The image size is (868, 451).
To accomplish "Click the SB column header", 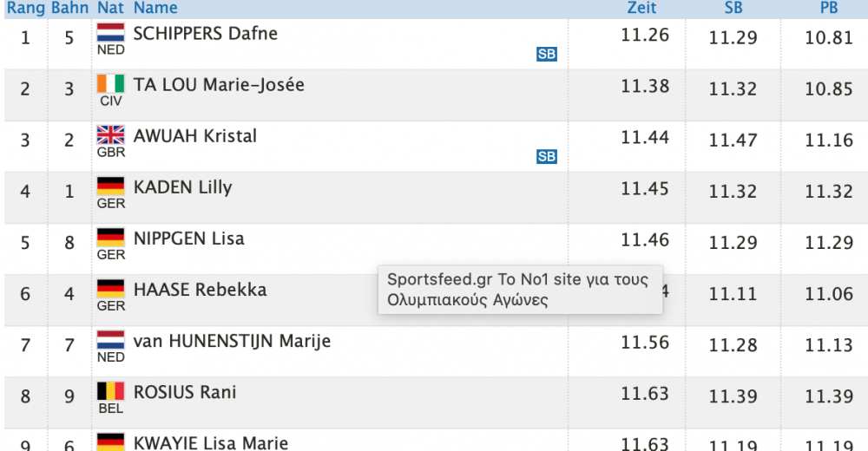I will [x=733, y=8].
